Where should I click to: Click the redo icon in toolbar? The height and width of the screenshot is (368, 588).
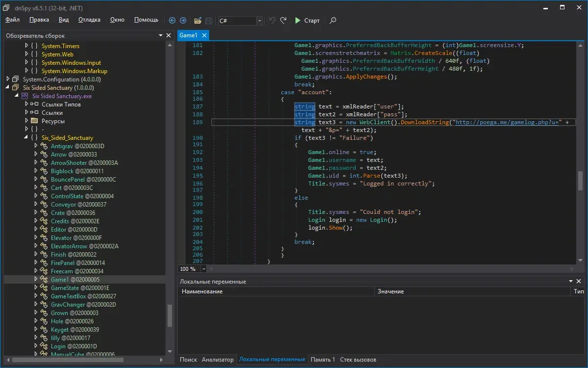click(x=283, y=21)
